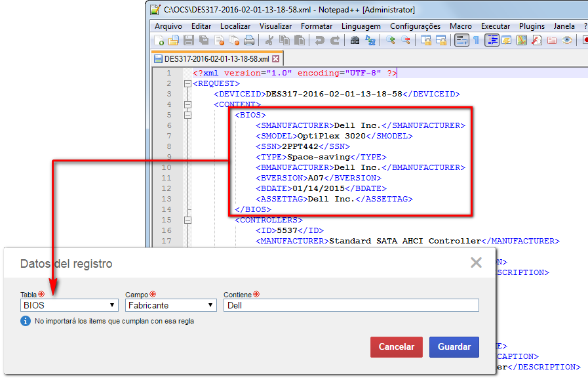
Task: Collapse the REQUEST node fold marker
Action: pyautogui.click(x=188, y=84)
